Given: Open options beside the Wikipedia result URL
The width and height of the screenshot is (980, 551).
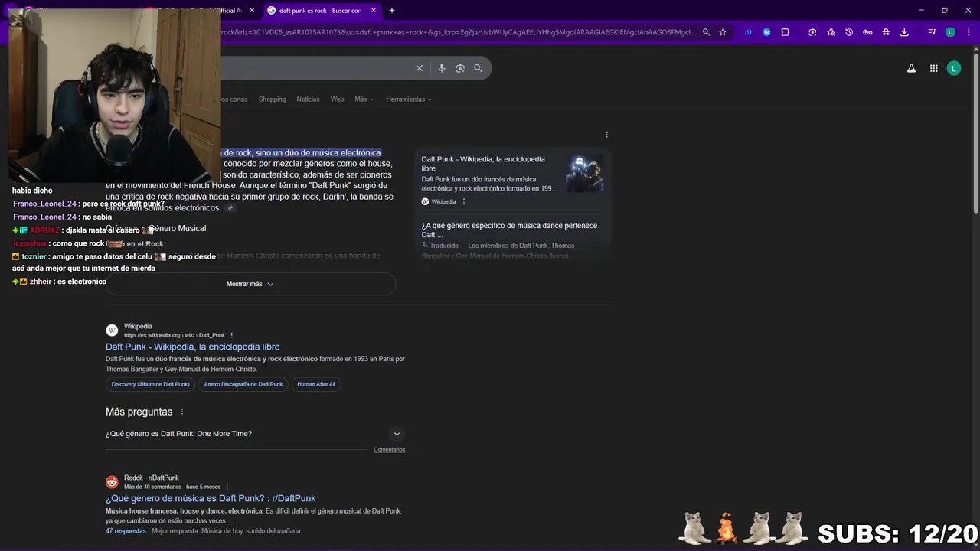Looking at the screenshot, I should [x=231, y=335].
